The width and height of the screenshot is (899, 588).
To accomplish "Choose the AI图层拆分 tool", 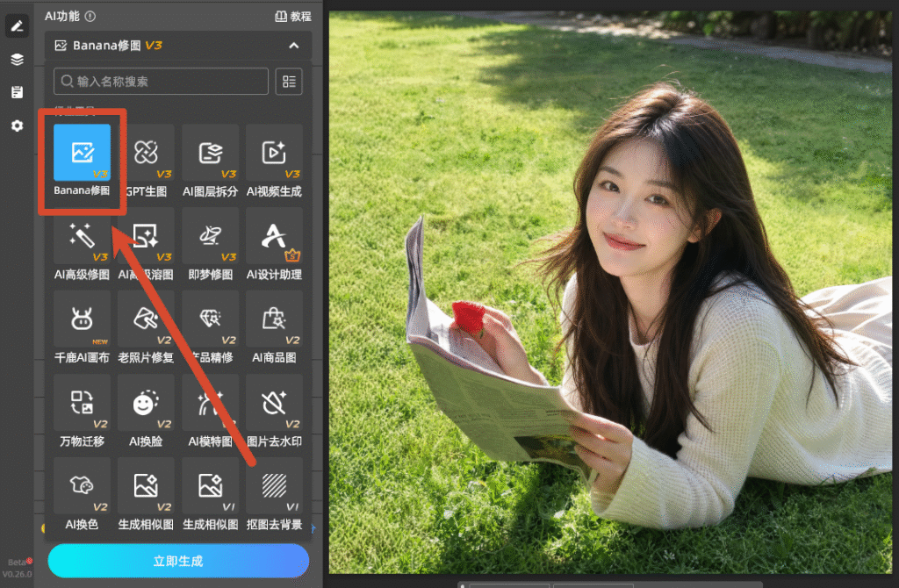I will pyautogui.click(x=211, y=153).
